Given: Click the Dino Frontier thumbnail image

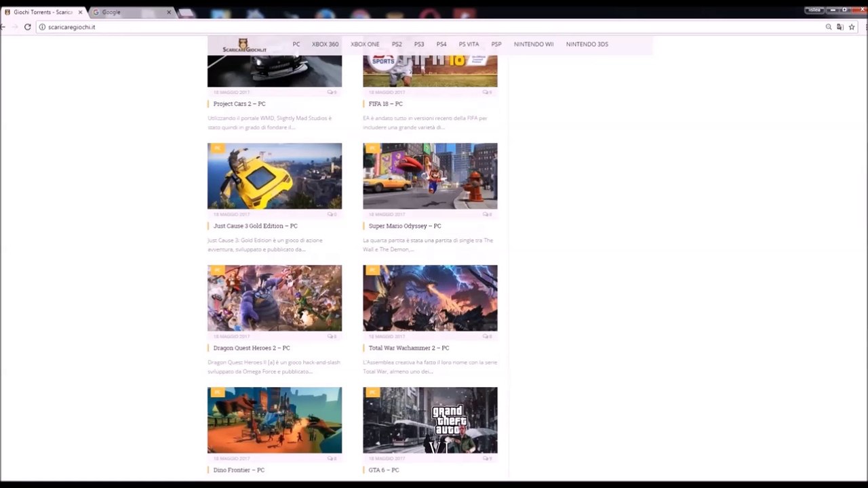Looking at the screenshot, I should click(275, 420).
